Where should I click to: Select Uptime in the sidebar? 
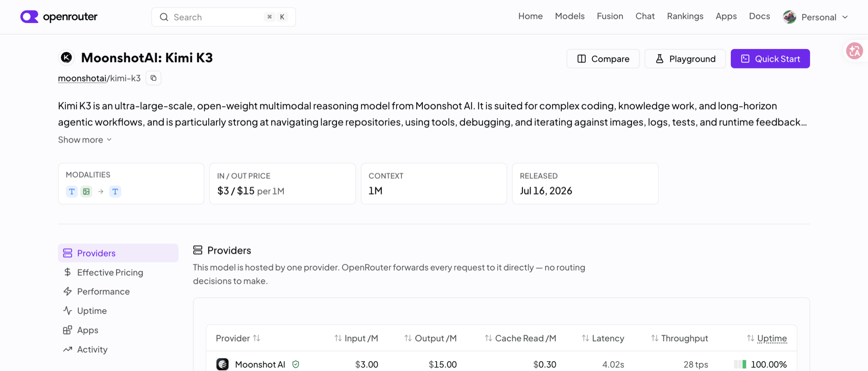118,311
